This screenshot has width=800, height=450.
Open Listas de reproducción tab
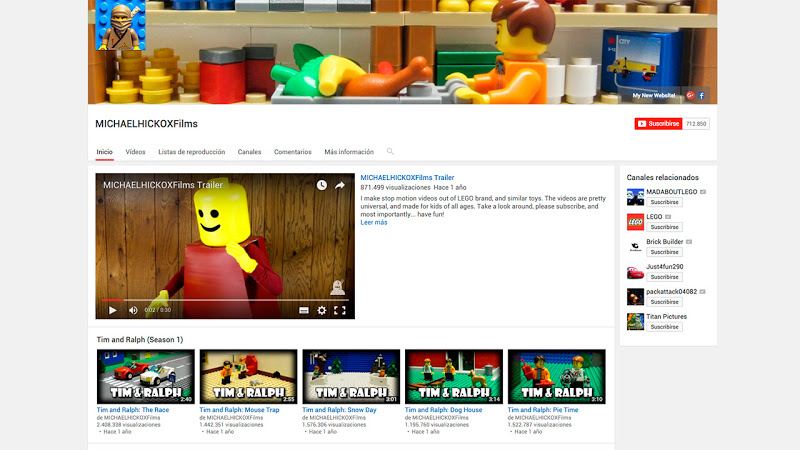(191, 152)
